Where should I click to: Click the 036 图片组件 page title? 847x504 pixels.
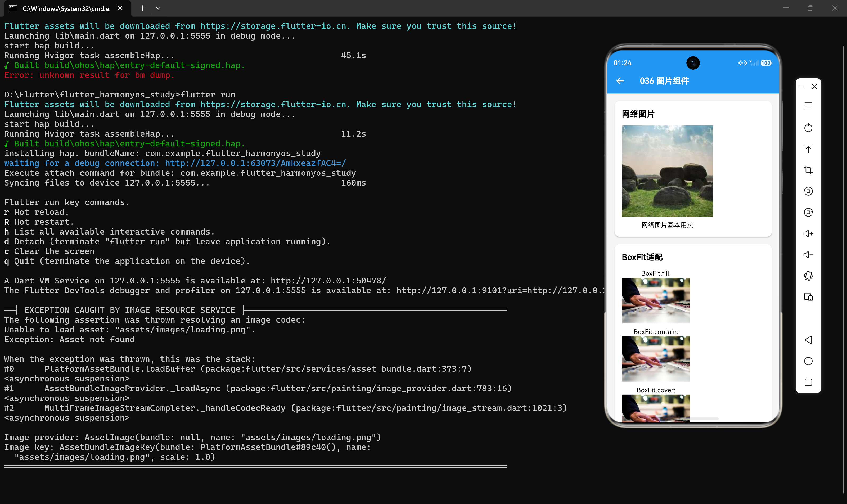pos(664,81)
